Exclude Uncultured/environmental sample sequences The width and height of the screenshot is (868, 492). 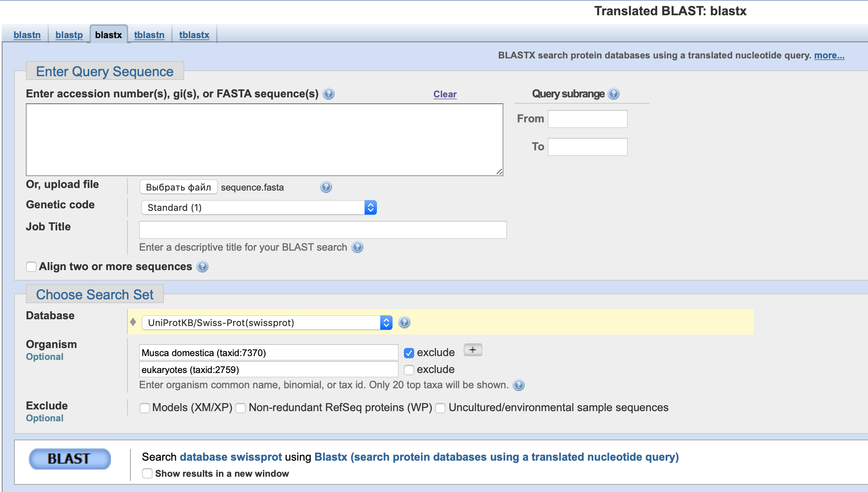(x=440, y=408)
